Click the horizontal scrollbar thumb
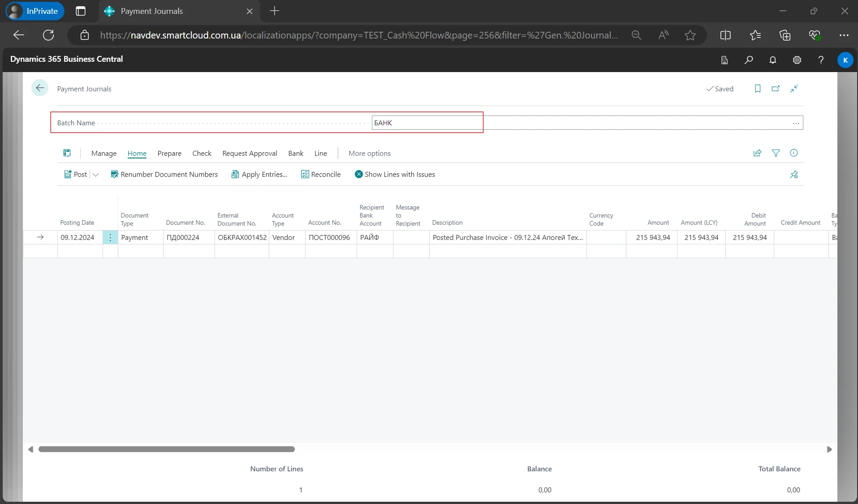 point(166,449)
